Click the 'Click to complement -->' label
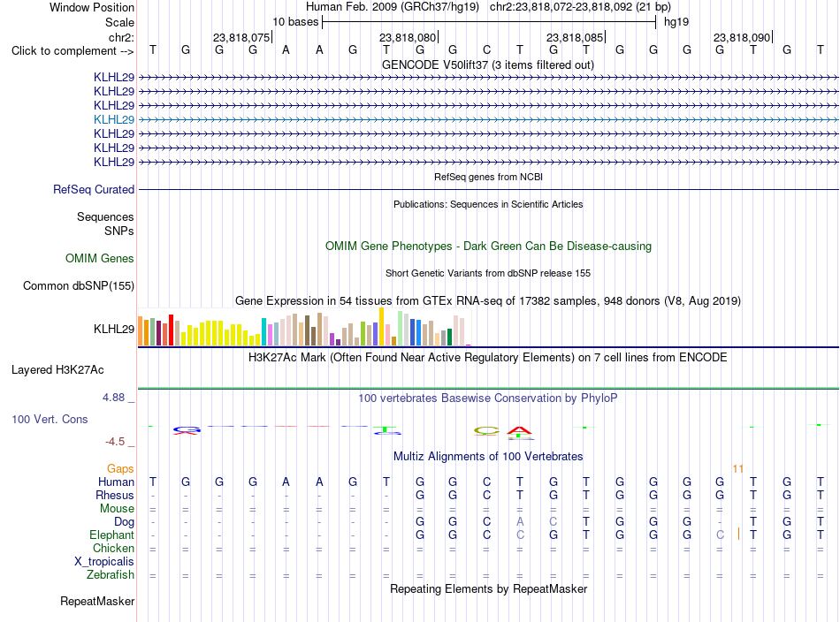This screenshot has width=840, height=622. click(73, 51)
